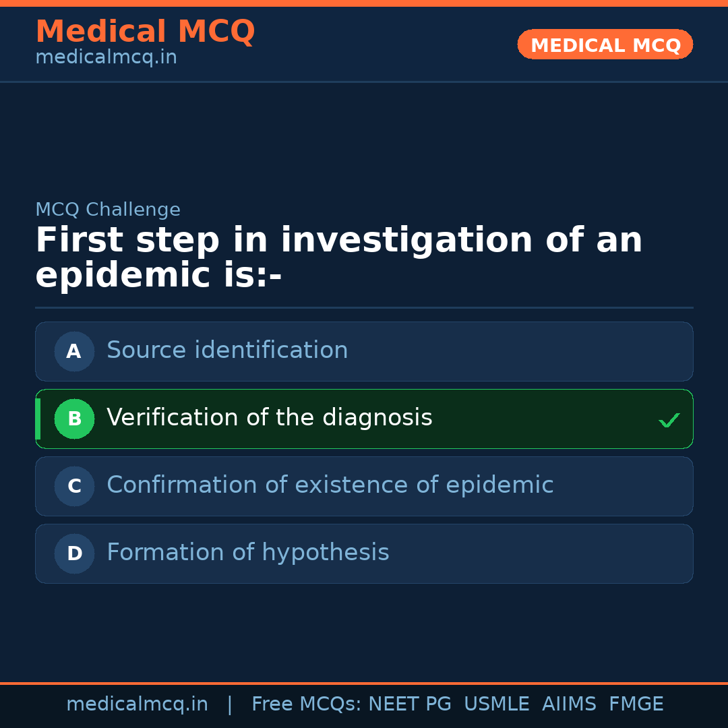Select answer Verification of the diagnosis
The height and width of the screenshot is (728, 728).
[269, 418]
